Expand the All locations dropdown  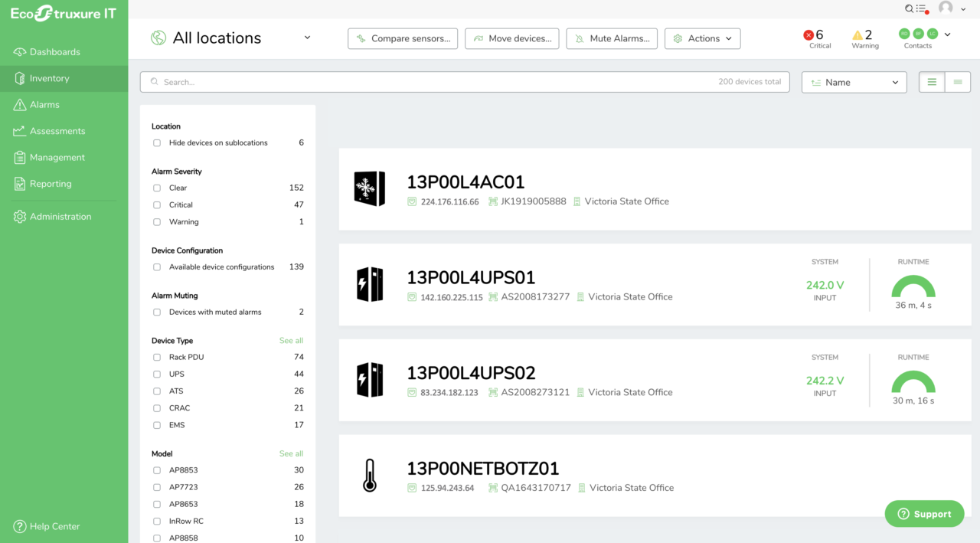click(x=307, y=38)
